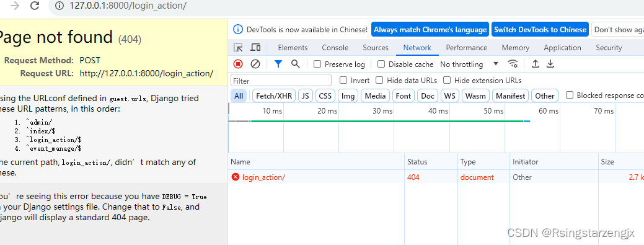This screenshot has height=245, width=644.
Task: Click the ^login_action/$ URL pattern
Action: [54, 140]
